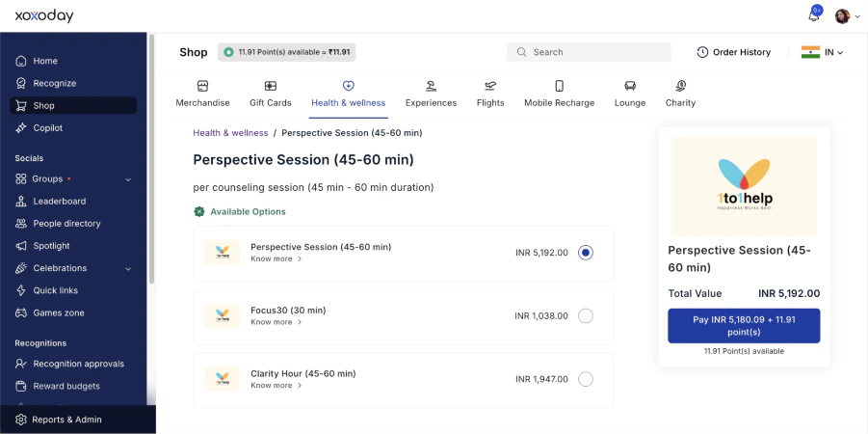Expand Know more under Focus30
Screen dimensions: 868x434
(276, 322)
